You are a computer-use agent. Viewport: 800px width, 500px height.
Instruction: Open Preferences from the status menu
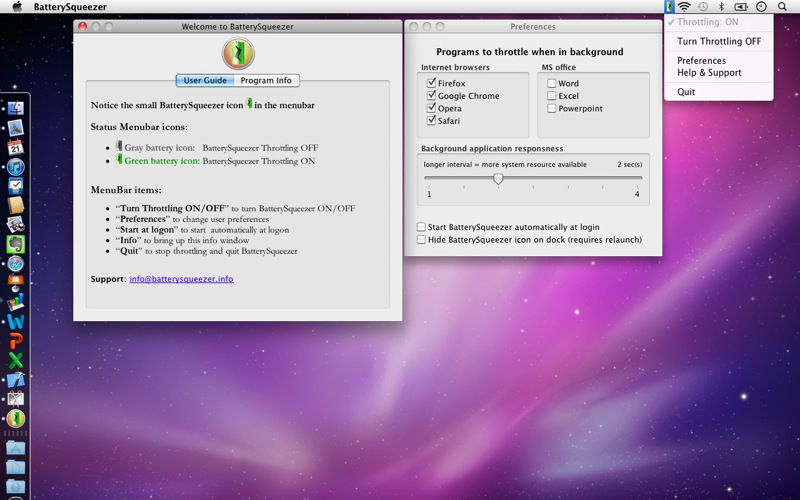pyautogui.click(x=718, y=60)
